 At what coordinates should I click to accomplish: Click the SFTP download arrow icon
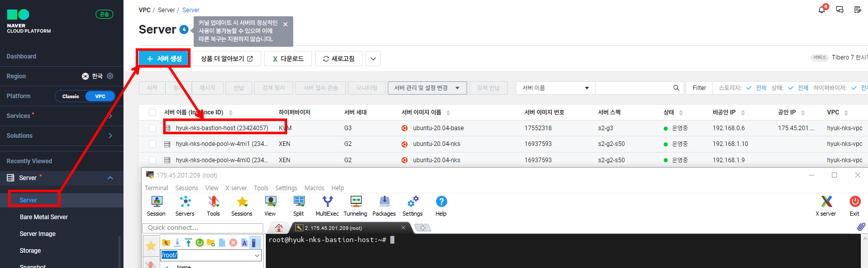tap(177, 243)
